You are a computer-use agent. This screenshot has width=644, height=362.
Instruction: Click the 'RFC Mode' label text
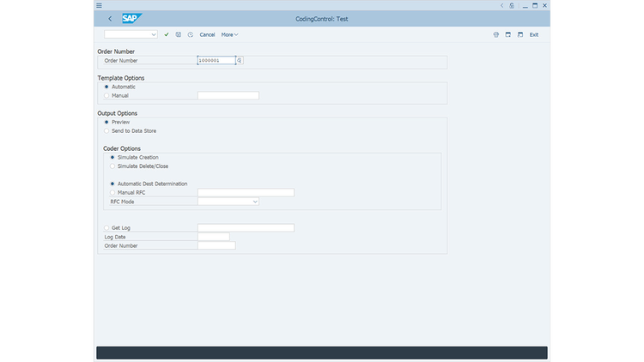click(x=122, y=202)
